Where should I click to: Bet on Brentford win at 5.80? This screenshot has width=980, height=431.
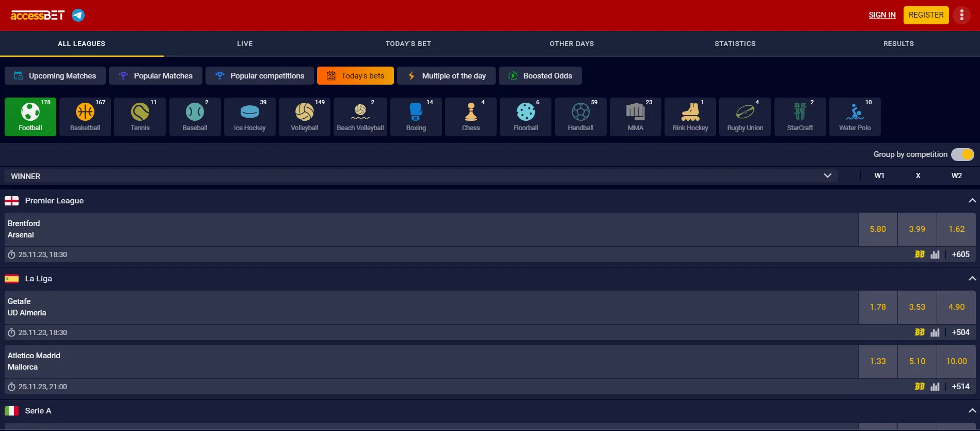(x=878, y=229)
